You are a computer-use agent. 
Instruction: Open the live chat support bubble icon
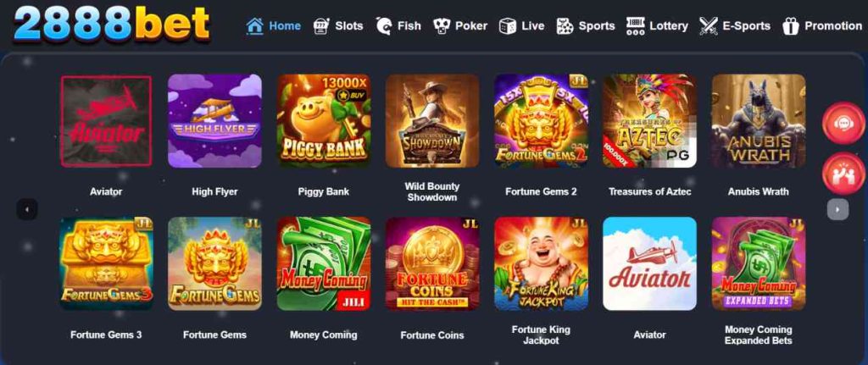[843, 124]
